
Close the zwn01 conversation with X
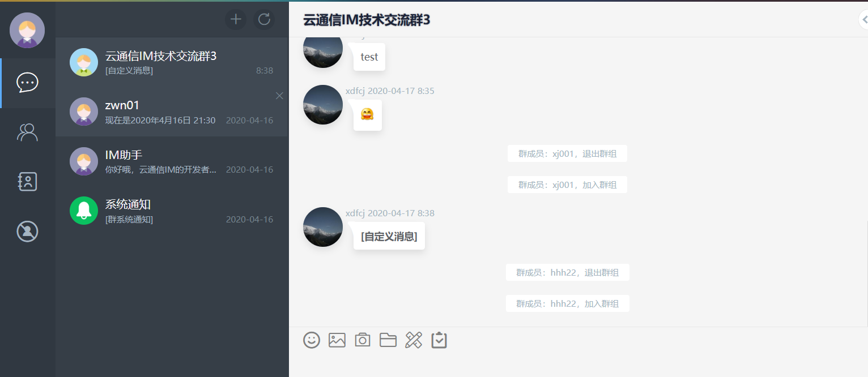tap(279, 96)
